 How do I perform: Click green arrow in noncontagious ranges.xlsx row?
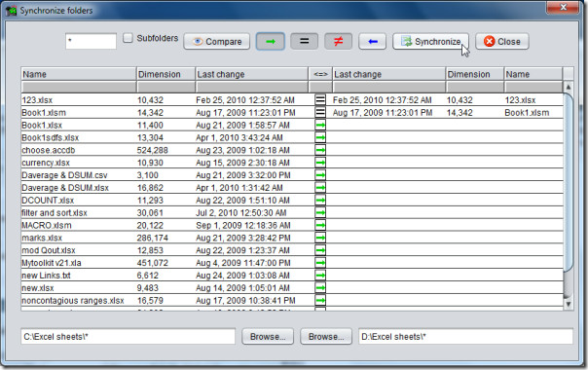click(x=320, y=300)
